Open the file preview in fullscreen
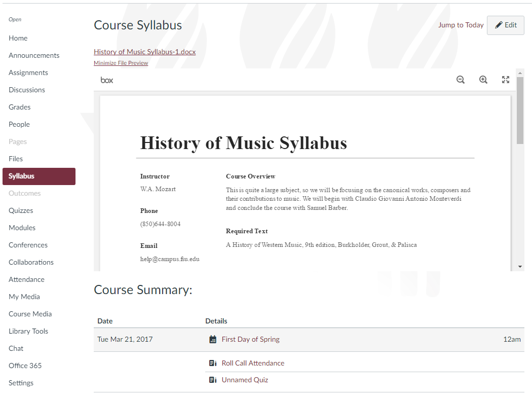The height and width of the screenshot is (398, 532). tap(506, 80)
